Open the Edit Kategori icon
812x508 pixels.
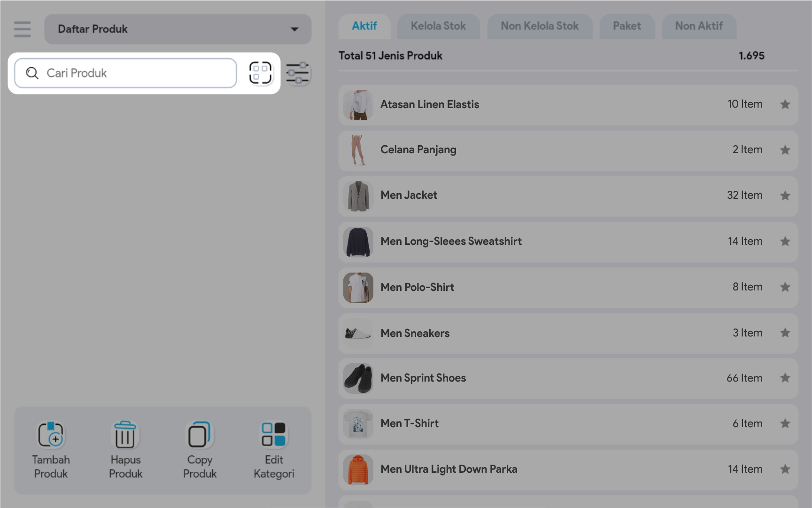pos(274,435)
